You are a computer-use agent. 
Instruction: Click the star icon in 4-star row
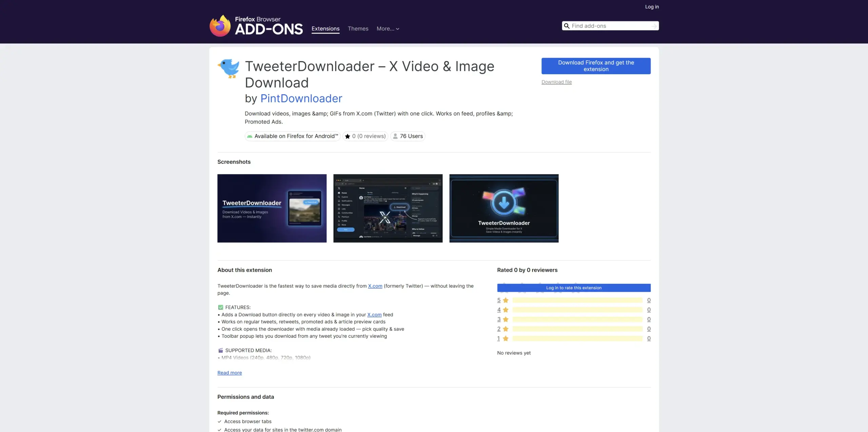point(506,310)
